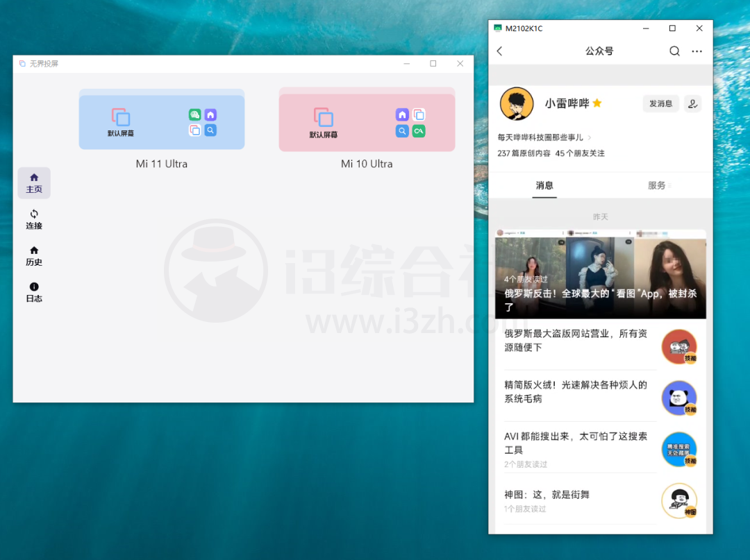Switch to the 消息 tab
This screenshot has height=560, width=750.
(x=544, y=186)
